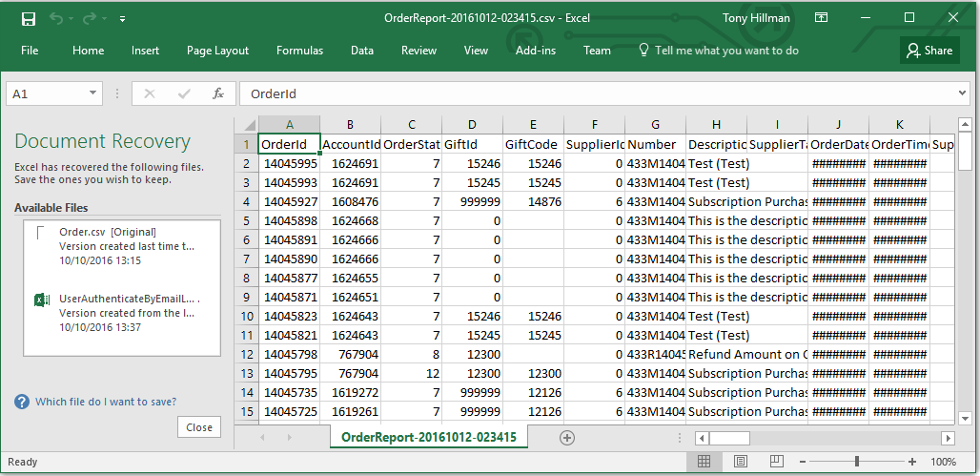
Task: Open Customize Quick Access Toolbar dropdown
Action: pyautogui.click(x=122, y=18)
